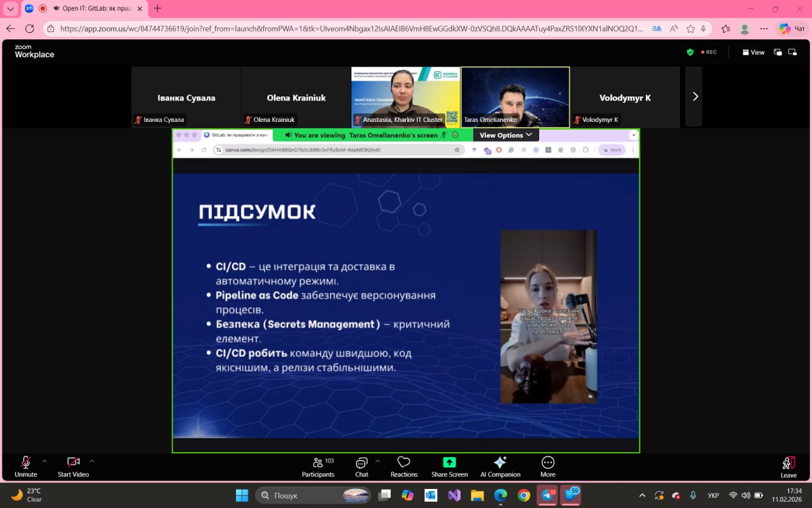The image size is (812, 508).
Task: Open the Zoom Chat panel
Action: (362, 467)
